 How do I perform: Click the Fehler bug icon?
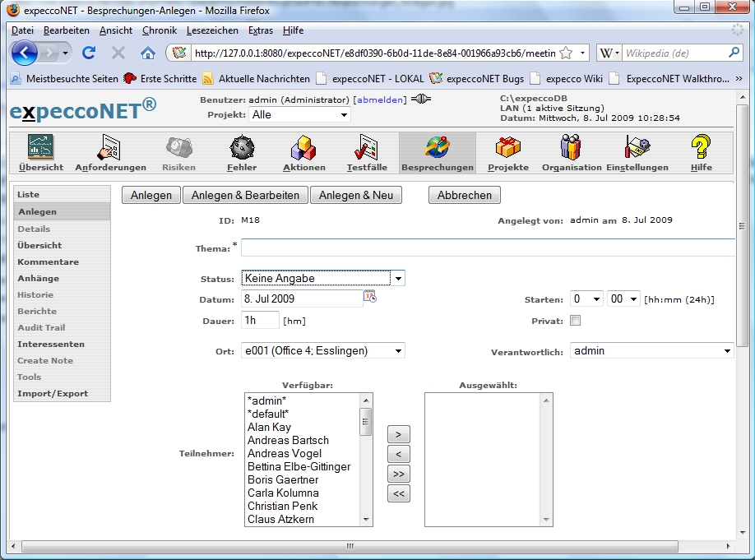[x=242, y=148]
